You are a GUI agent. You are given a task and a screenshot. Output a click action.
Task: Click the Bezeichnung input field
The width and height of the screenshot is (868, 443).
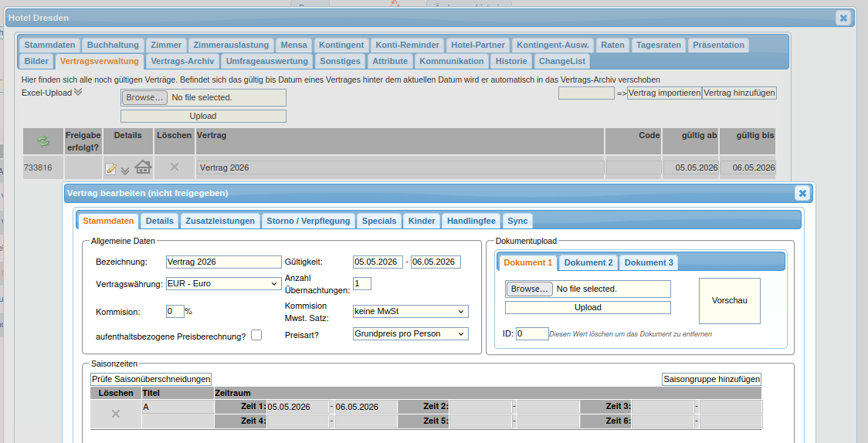coord(224,262)
